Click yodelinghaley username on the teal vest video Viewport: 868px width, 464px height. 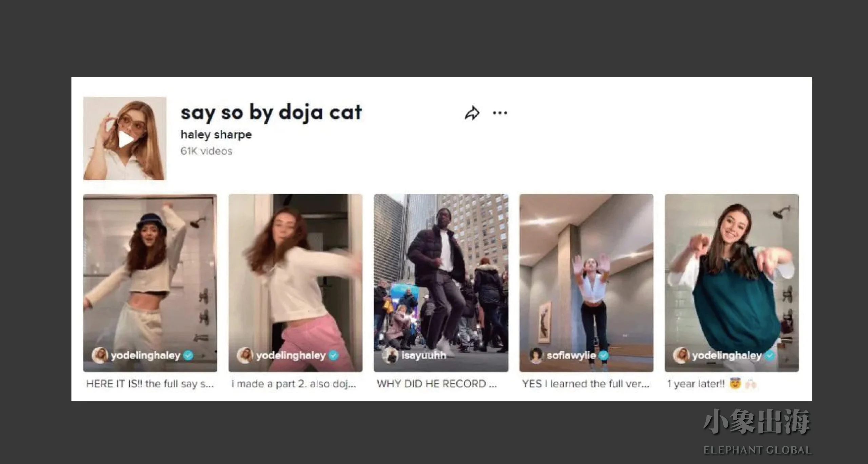click(727, 356)
